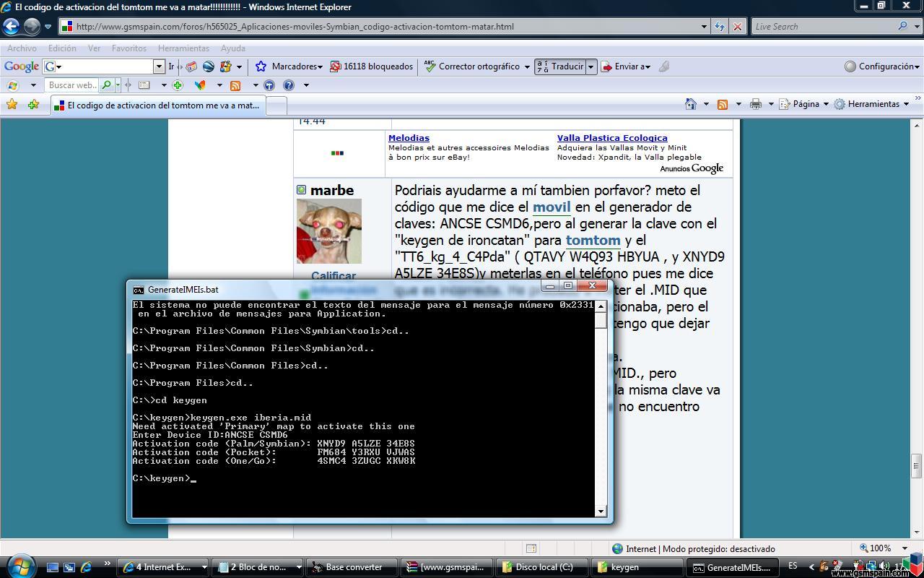Open the Edición menu
This screenshot has height=578, width=924.
[x=62, y=48]
